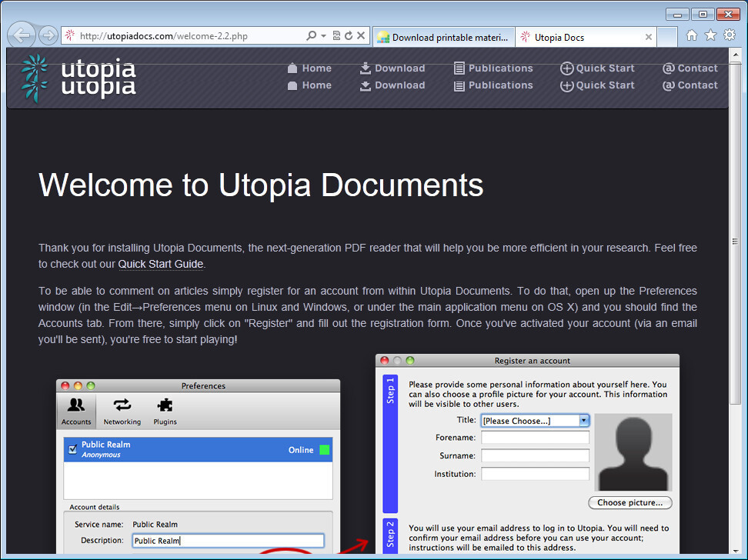Open the Title [Please Choose...] dropdown
This screenshot has height=560, width=748.
point(536,421)
